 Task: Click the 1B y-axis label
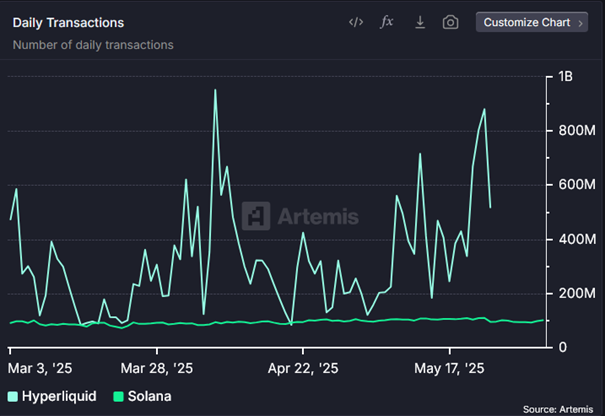[565, 76]
